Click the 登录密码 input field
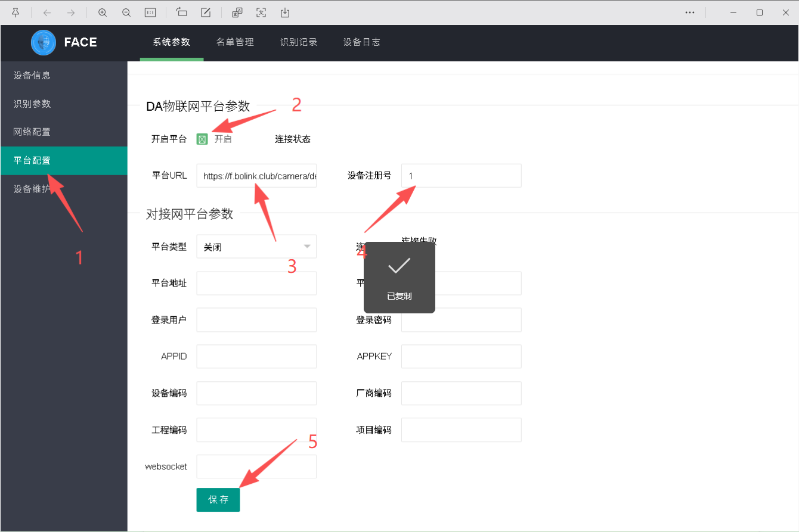This screenshot has width=799, height=532. pyautogui.click(x=462, y=320)
